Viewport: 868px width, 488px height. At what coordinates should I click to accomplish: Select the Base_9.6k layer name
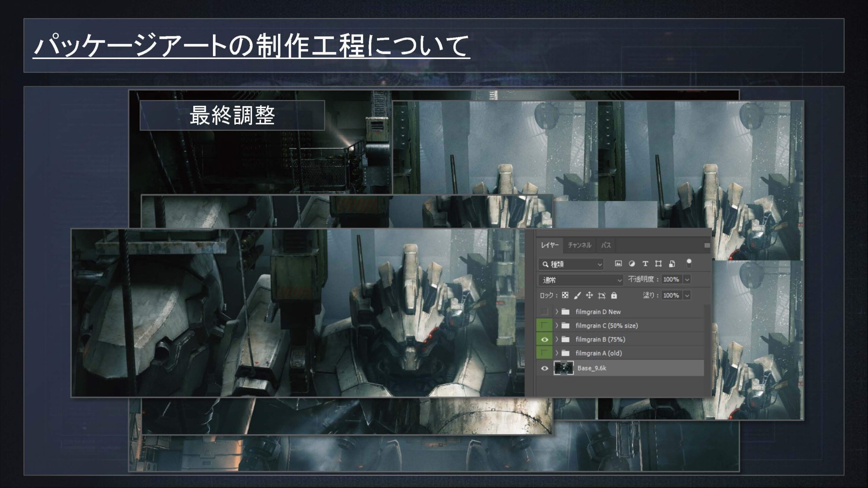592,368
